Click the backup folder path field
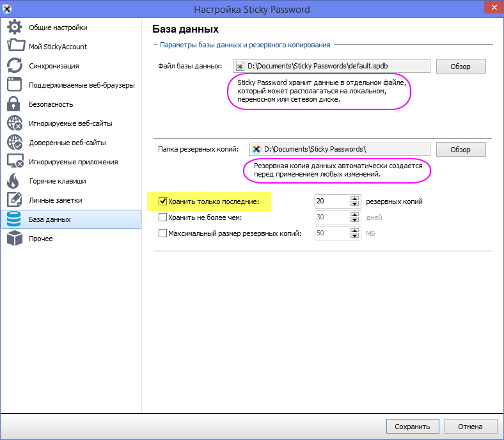The width and height of the screenshot is (504, 440). point(340,149)
